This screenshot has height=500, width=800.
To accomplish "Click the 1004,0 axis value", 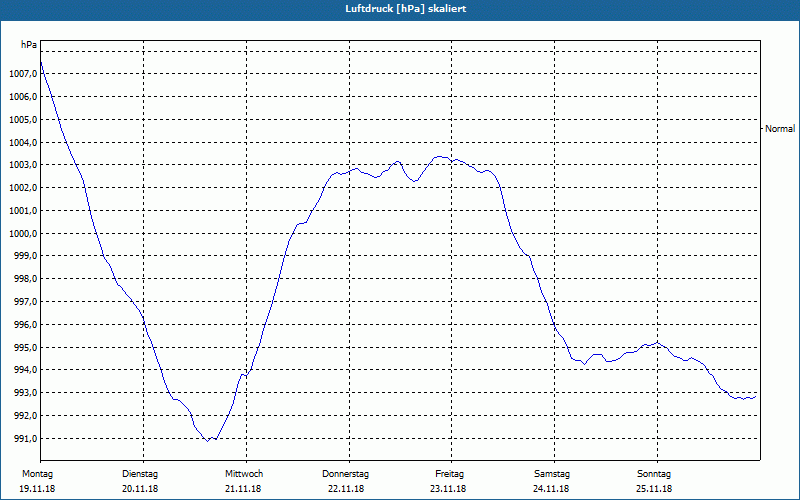I will pyautogui.click(x=23, y=143).
